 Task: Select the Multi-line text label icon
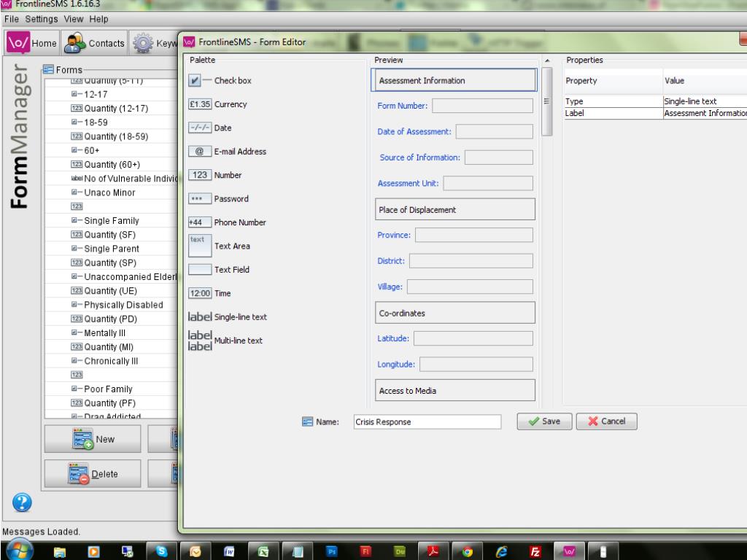tap(200, 341)
